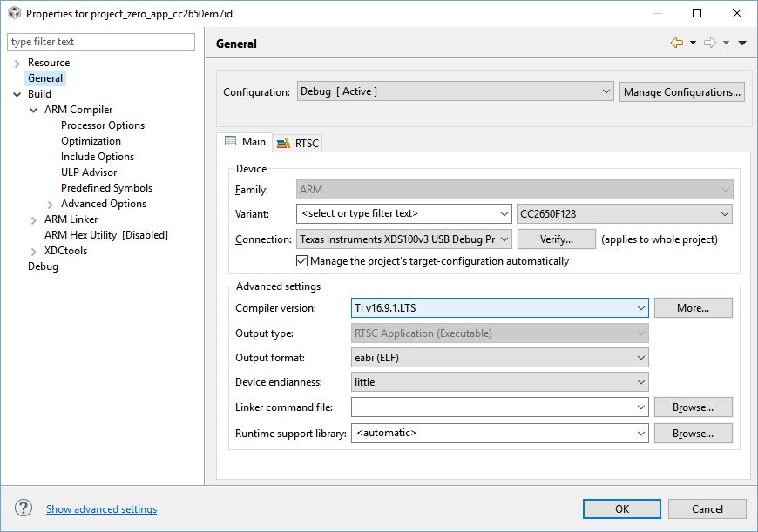Click the Manage Configurations button
This screenshot has height=532, width=758.
point(682,91)
